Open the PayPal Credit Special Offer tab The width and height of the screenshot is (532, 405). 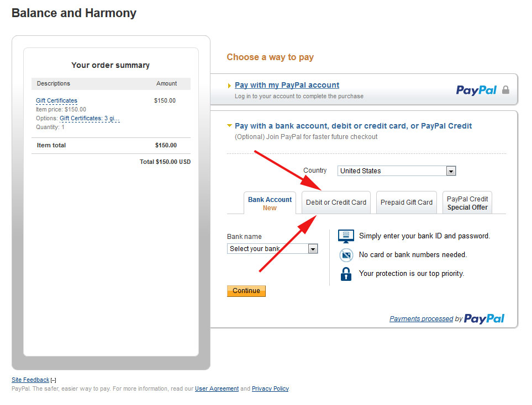click(x=467, y=203)
